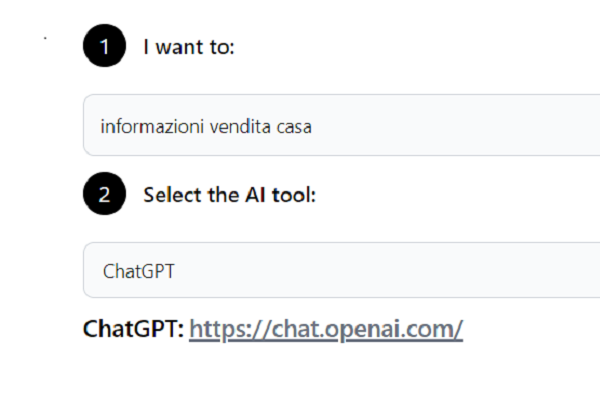This screenshot has height=400, width=600.
Task: Click the empty right area of the query input
Action: pyautogui.click(x=500, y=126)
